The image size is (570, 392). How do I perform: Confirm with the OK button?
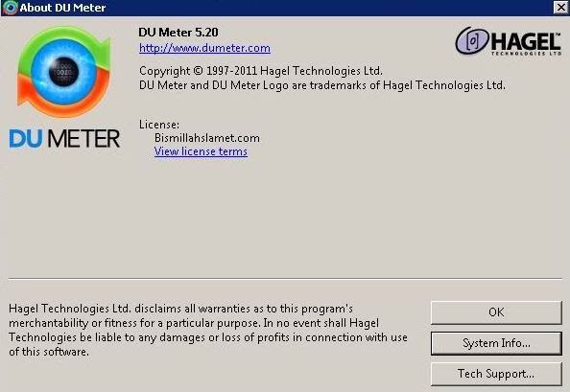tap(496, 312)
